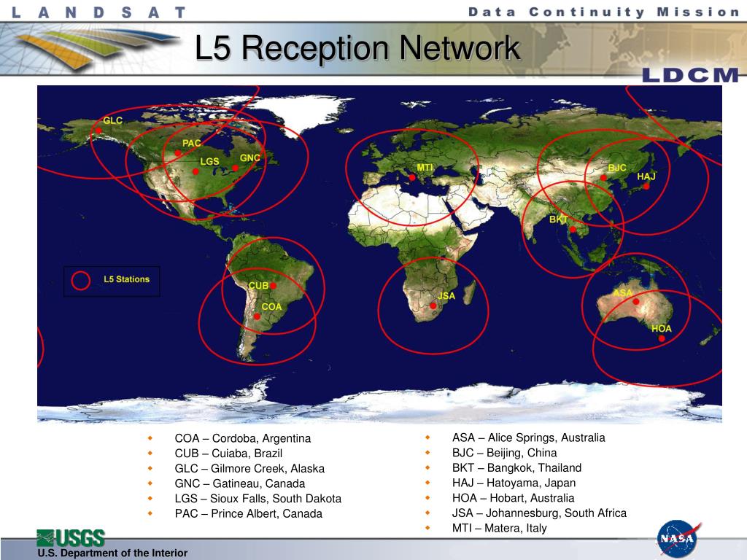Click 'MTI – Matera, Italy' list entry
Image resolution: width=747 pixels, height=560 pixels.
(499, 528)
